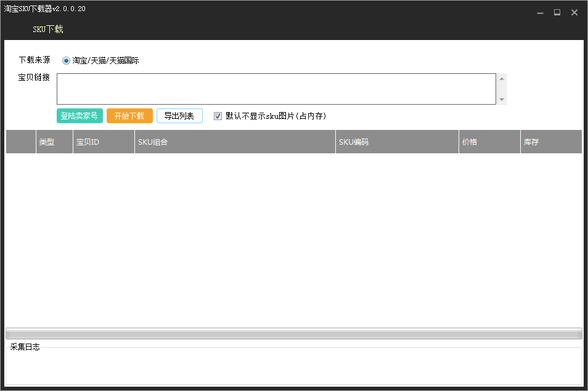Click the SKU组合 column header

[x=235, y=142]
